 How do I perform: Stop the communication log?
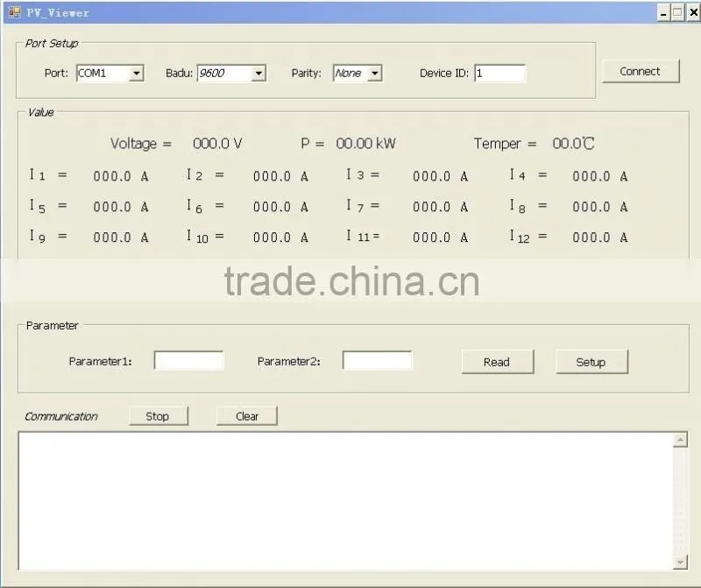tap(159, 416)
